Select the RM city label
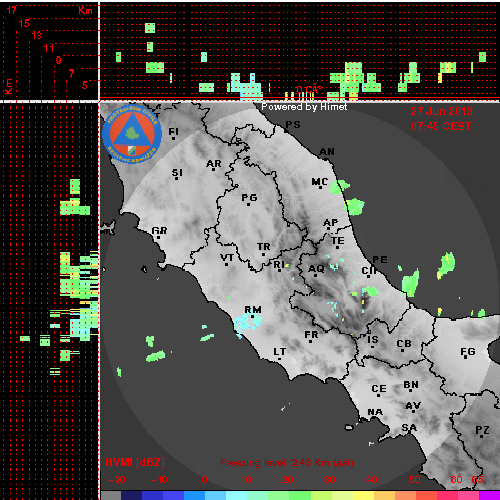 coord(253,309)
